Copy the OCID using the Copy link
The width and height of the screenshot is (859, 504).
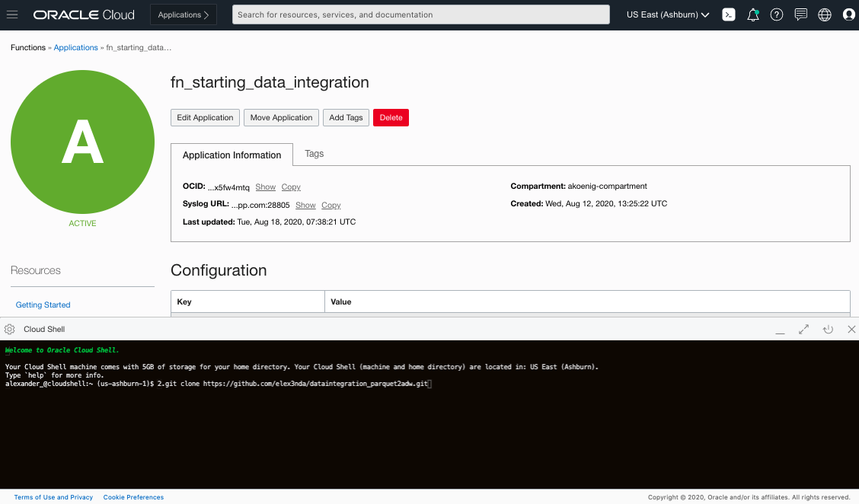click(x=290, y=187)
